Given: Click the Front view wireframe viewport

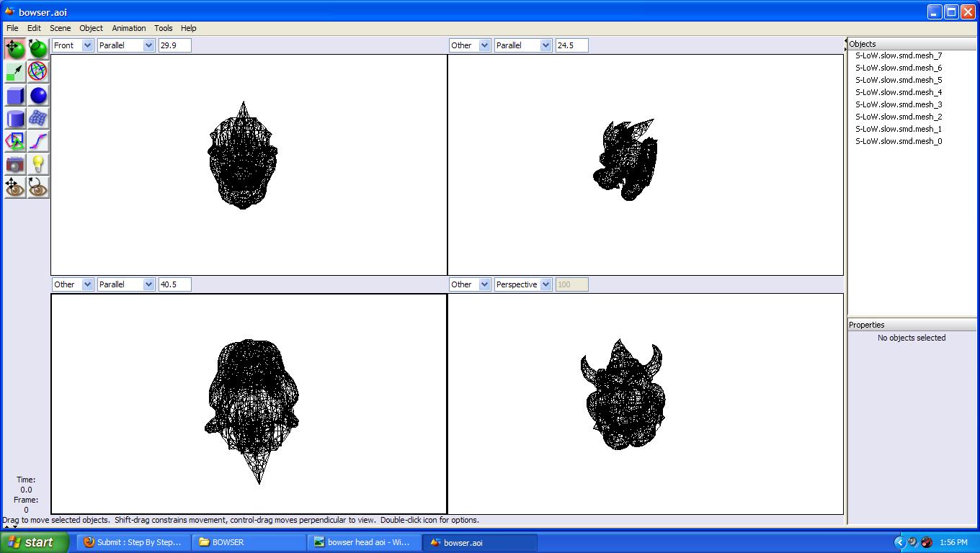Looking at the screenshot, I should point(249,165).
